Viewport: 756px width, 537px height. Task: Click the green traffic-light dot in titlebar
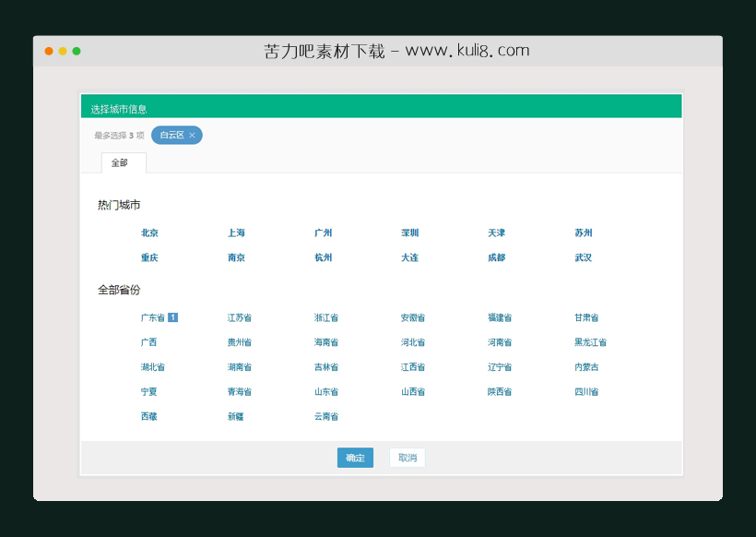78,49
